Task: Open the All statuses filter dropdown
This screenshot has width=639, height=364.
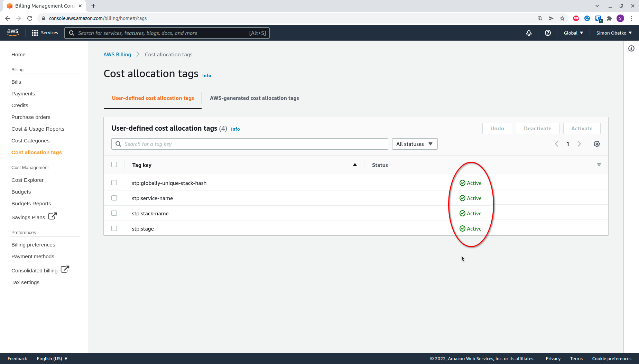Action: click(x=415, y=144)
